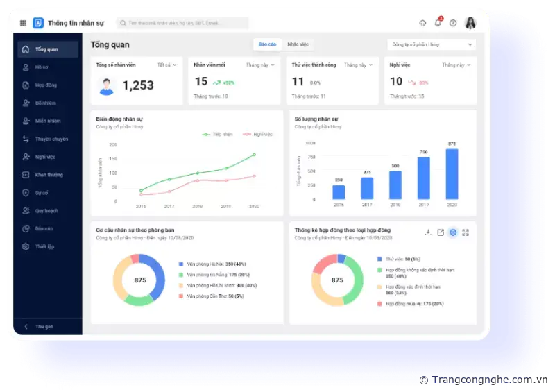Collapse sidebar with 'Thu gọn' button
555x392 pixels.
pyautogui.click(x=43, y=326)
